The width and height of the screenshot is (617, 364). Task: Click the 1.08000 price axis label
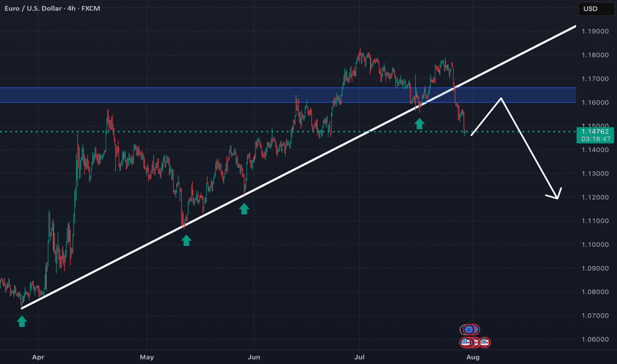tap(595, 292)
